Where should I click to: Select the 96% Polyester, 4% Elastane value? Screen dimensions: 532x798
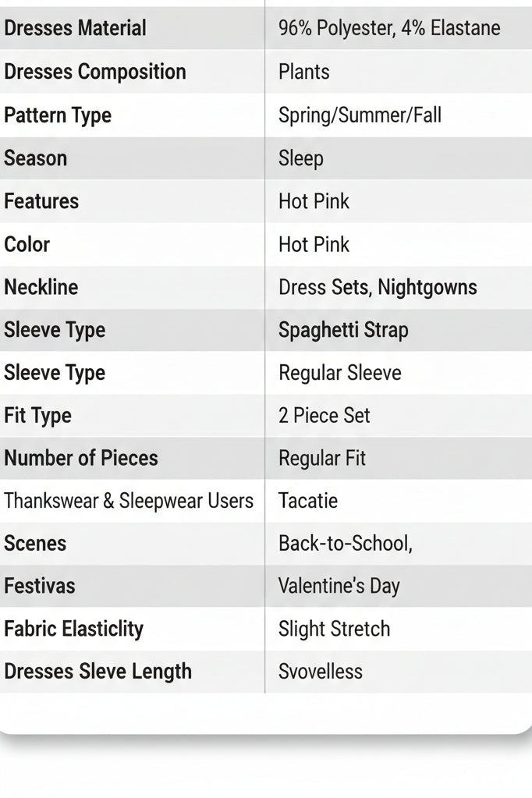pos(389,28)
